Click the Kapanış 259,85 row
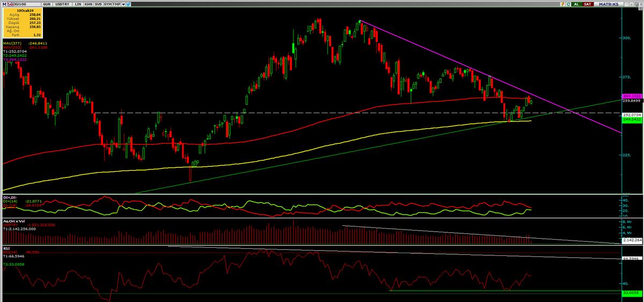The height and width of the screenshot is (302, 644). pyautogui.click(x=23, y=27)
